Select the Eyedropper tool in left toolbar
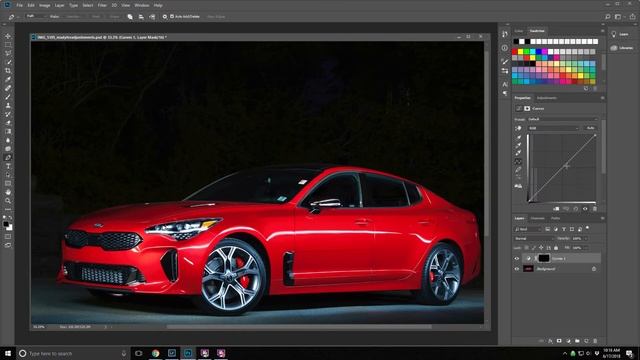The width and height of the screenshot is (640, 360). pos(8,79)
